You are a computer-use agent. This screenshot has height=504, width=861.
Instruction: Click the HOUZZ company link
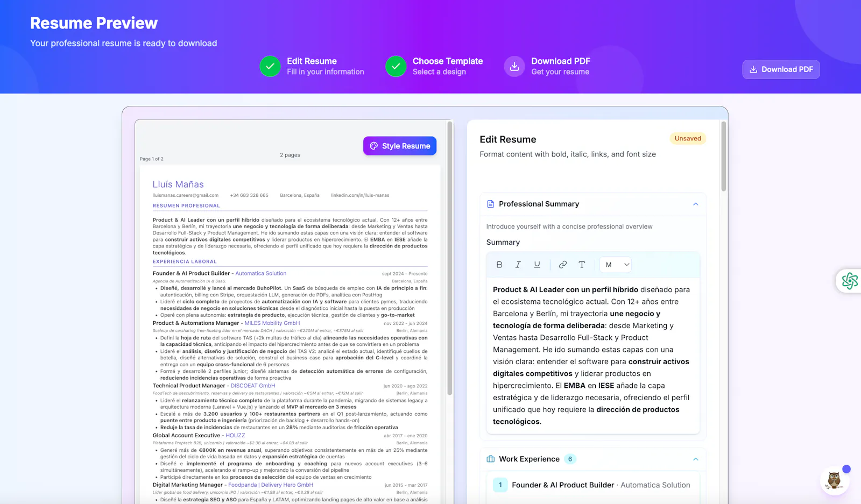point(235,436)
